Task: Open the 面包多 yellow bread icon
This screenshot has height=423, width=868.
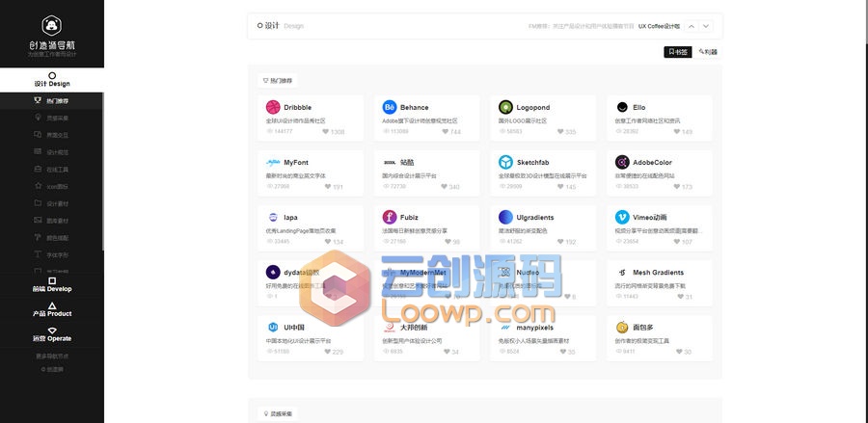Action: [x=622, y=328]
